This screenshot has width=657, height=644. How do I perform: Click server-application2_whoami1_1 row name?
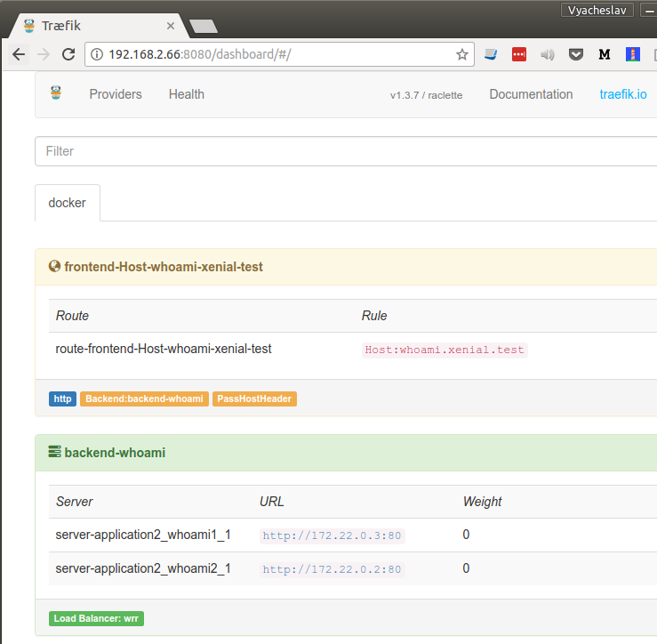(x=143, y=535)
